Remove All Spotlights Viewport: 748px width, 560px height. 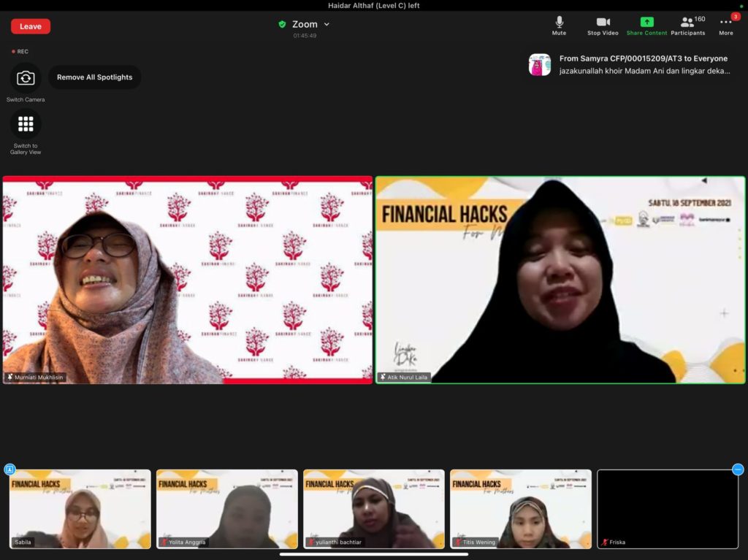[95, 77]
